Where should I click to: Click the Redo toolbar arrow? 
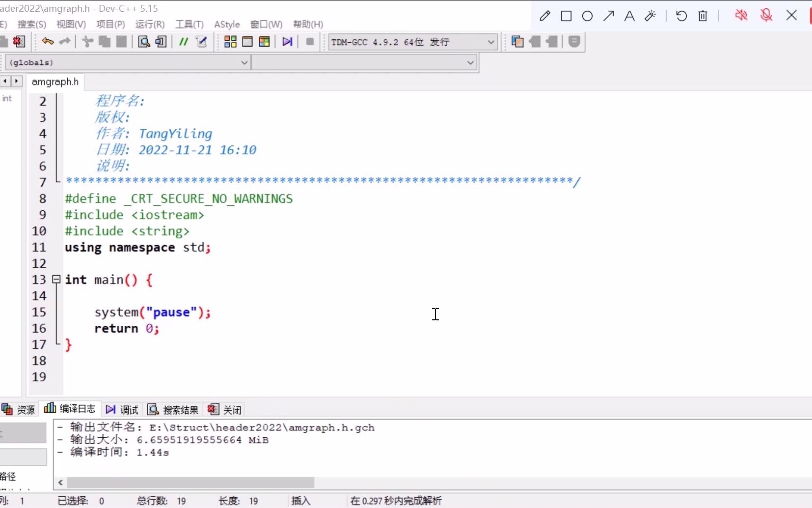65,42
